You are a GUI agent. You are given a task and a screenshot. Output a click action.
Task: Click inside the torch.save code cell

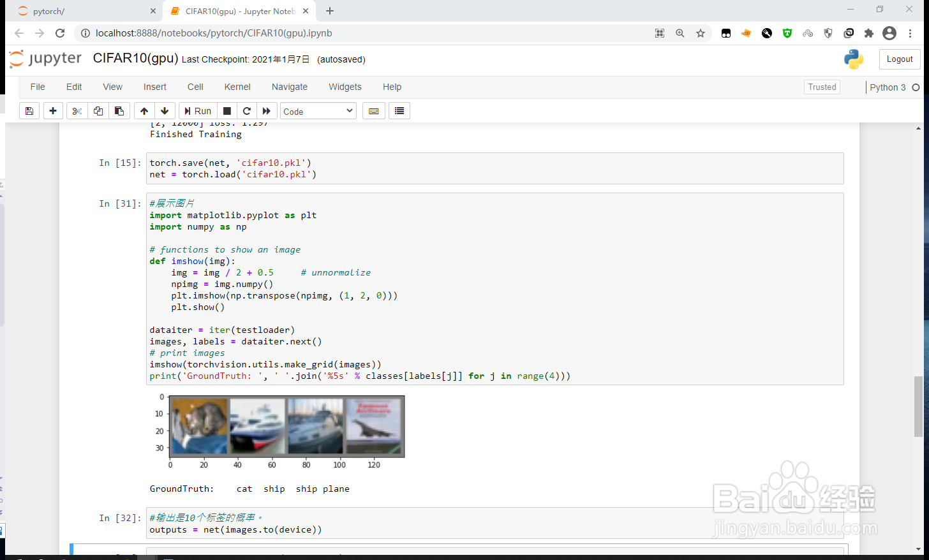[494, 168]
